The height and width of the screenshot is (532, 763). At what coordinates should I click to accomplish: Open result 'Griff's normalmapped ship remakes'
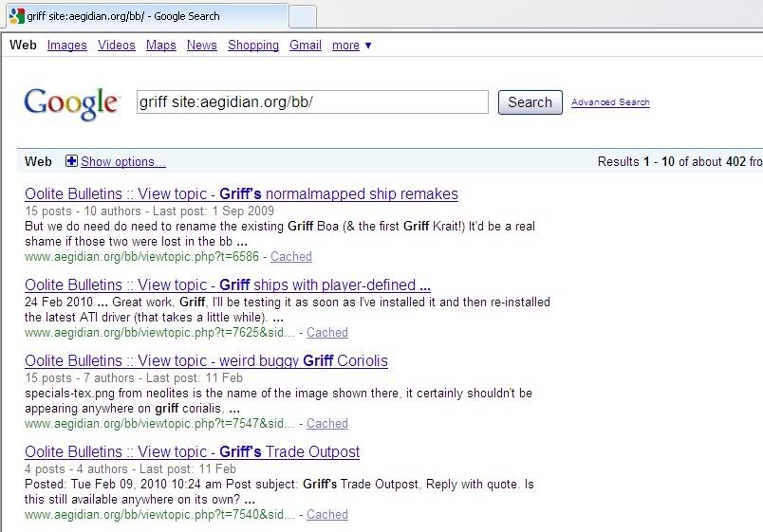point(241,194)
